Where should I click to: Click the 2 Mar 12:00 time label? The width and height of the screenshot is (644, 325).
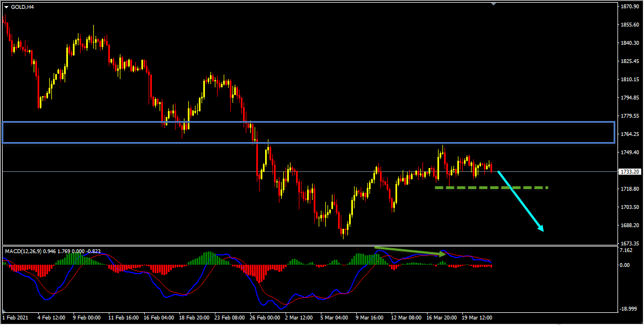coord(300,318)
